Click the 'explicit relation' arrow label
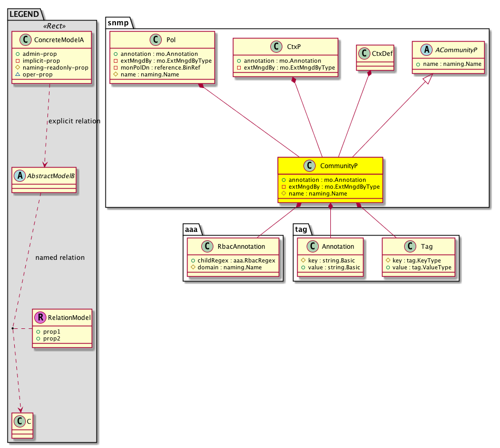Screen dimensions: 500x448 tap(74, 121)
